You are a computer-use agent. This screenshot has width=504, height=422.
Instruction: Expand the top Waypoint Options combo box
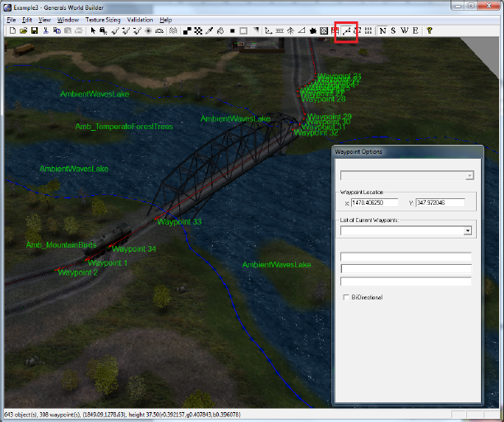pyautogui.click(x=469, y=175)
